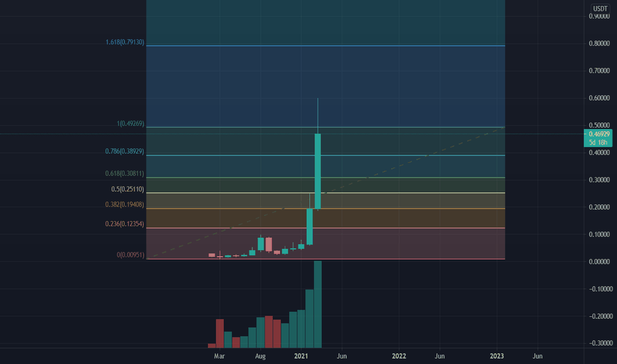Image resolution: width=617 pixels, height=364 pixels.
Task: Click the Mar label on time axis
Action: coord(219,356)
